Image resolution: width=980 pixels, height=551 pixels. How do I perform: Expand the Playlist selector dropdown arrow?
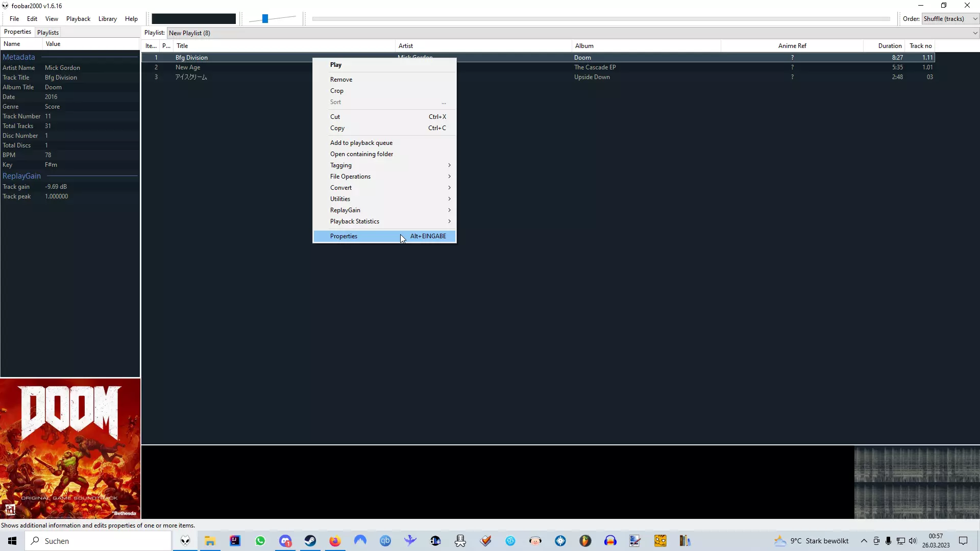(x=975, y=33)
